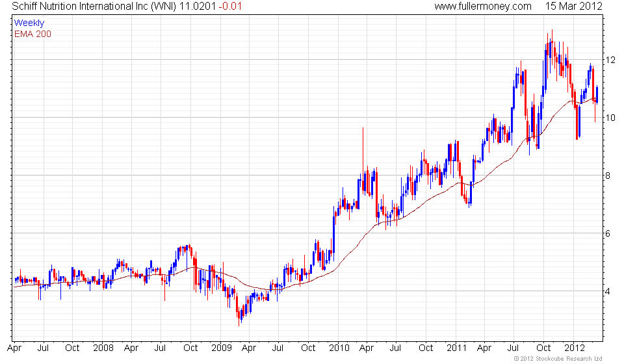Click the x-axis label 2011
637x364 pixels.
point(456,348)
